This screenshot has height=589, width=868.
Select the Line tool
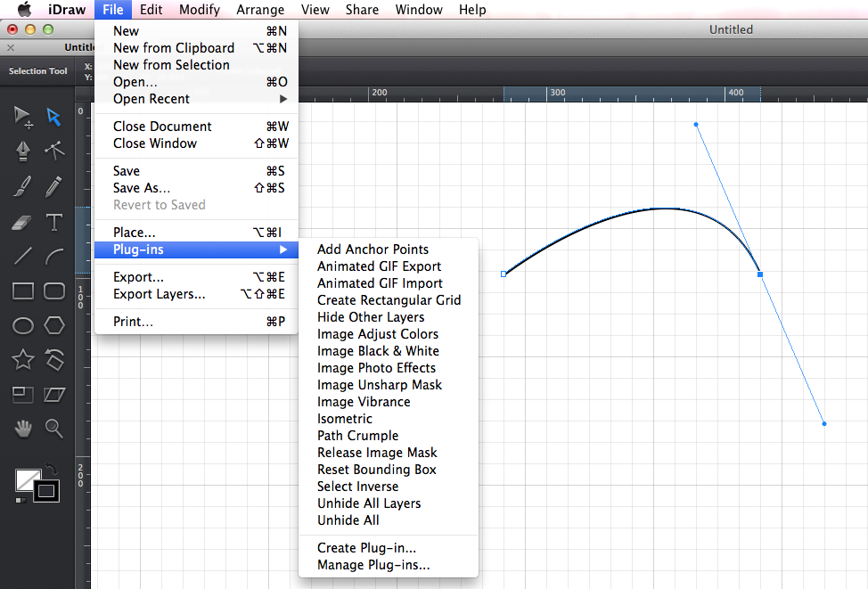(x=22, y=257)
